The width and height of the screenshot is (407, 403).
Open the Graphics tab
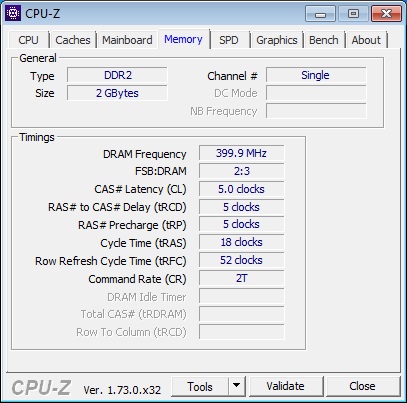coord(277,40)
